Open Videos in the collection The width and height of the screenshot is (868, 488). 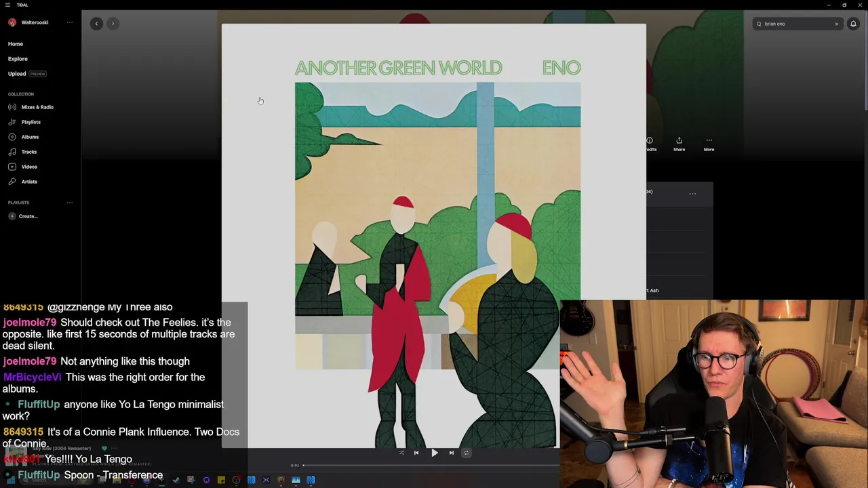[23, 167]
